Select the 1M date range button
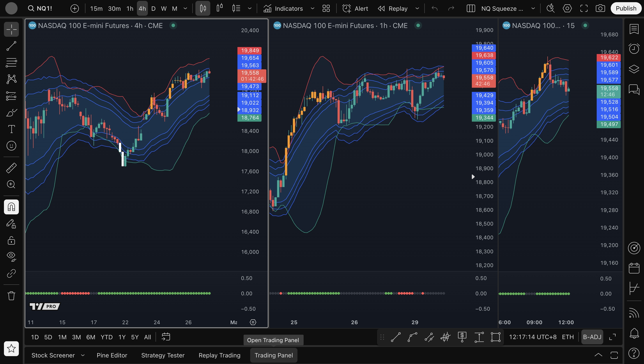Screen dimensions: 644x364 (x=62, y=337)
